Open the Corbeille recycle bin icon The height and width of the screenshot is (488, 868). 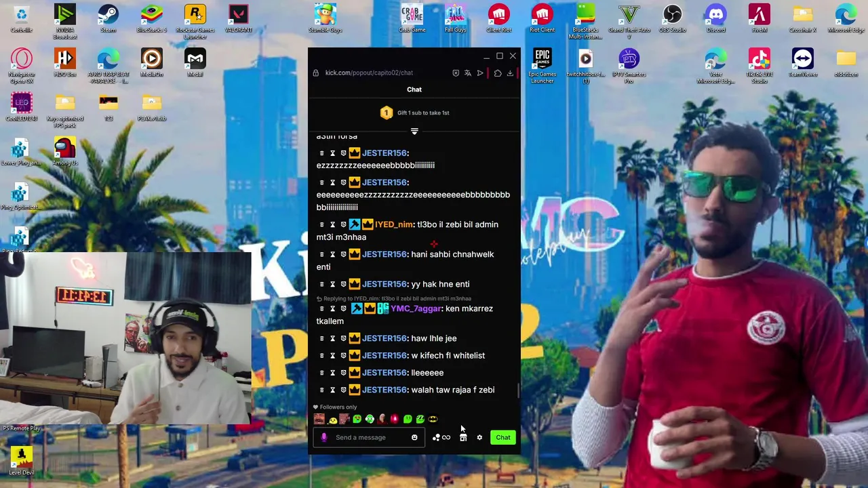coord(21,18)
